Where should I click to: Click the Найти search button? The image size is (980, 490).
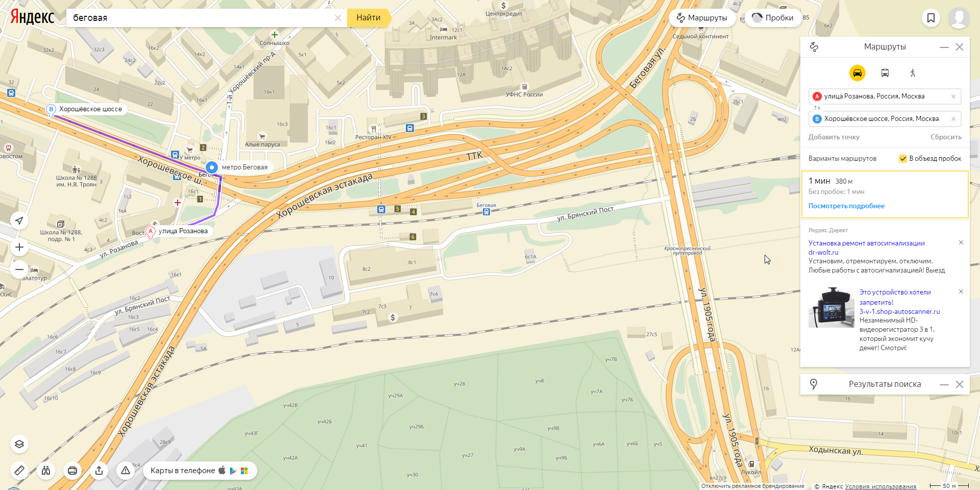369,18
